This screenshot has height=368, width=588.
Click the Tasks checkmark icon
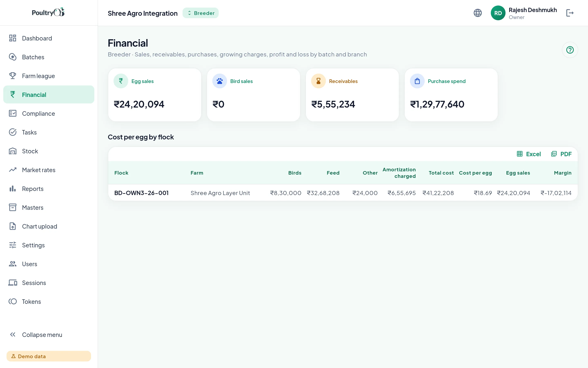(x=13, y=132)
